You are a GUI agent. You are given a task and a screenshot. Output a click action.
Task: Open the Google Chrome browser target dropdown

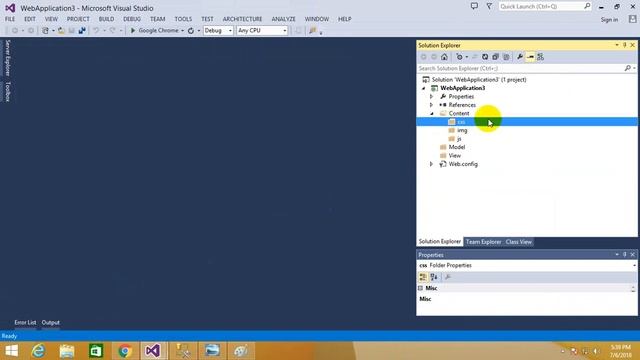[182, 31]
